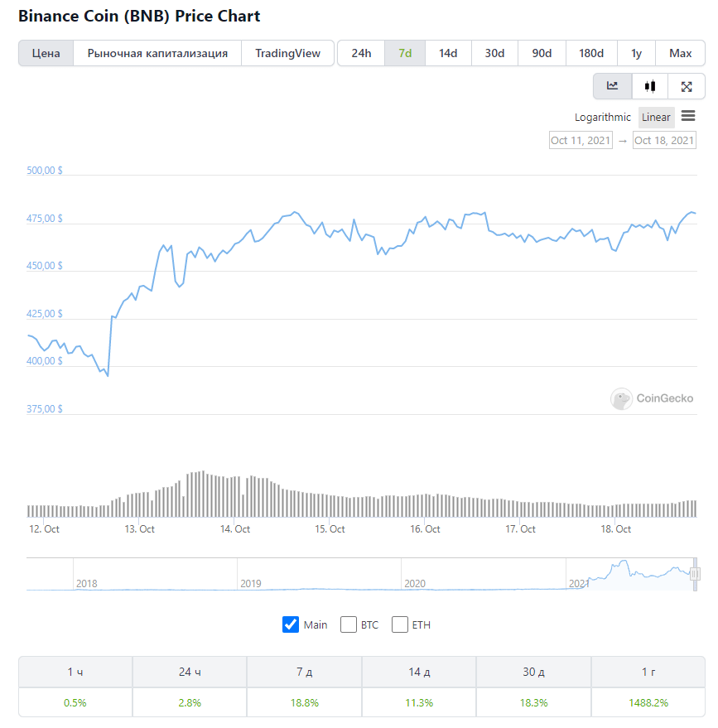Switch to candlestick chart icon
The image size is (718, 728).
click(650, 86)
